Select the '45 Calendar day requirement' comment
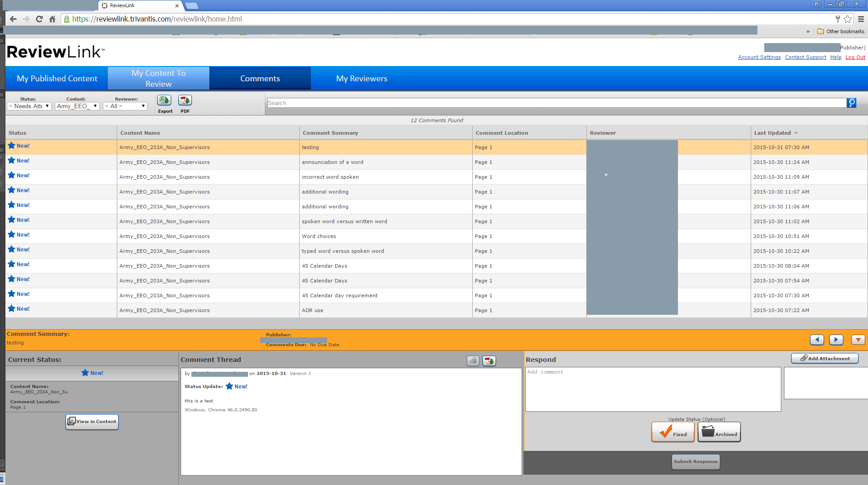Screen dimensions: 868x485 coord(340,295)
